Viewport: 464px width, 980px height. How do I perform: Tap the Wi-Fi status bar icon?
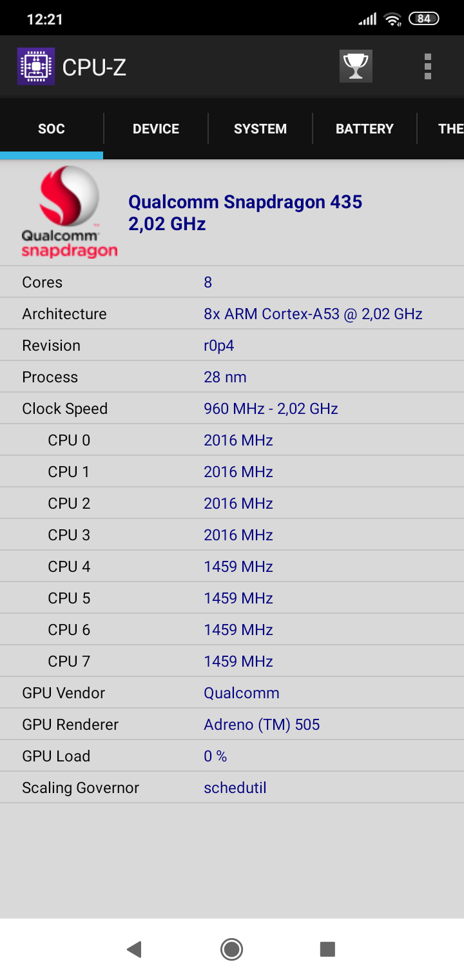pyautogui.click(x=392, y=19)
